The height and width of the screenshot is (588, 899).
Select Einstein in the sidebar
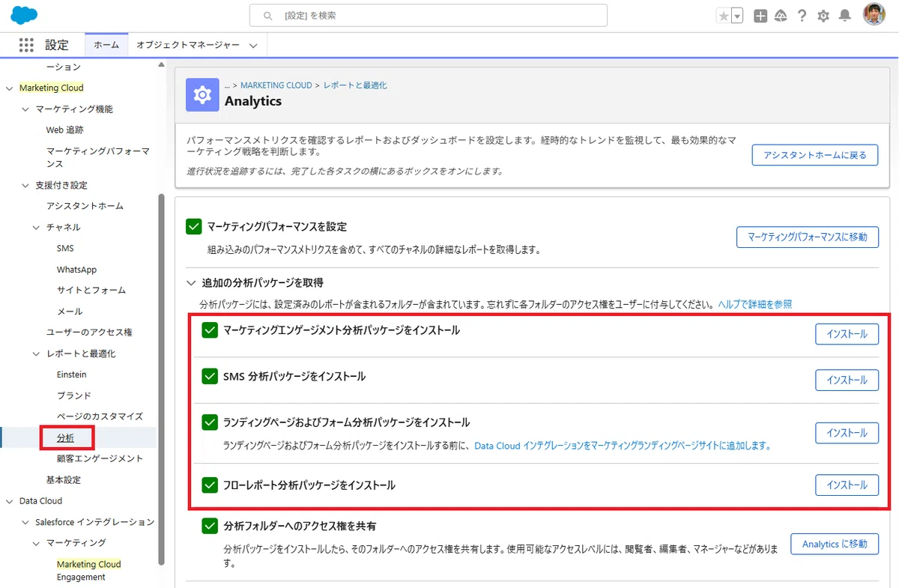tap(71, 375)
